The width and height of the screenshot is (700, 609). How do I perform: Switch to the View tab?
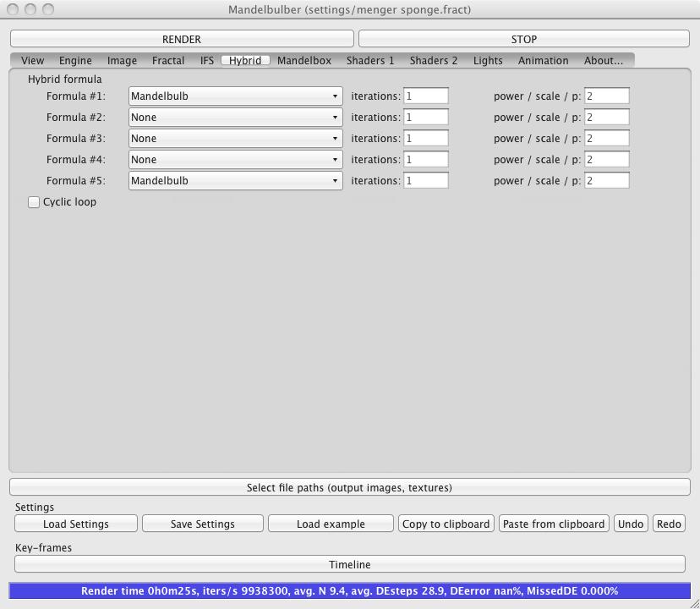[x=33, y=61]
